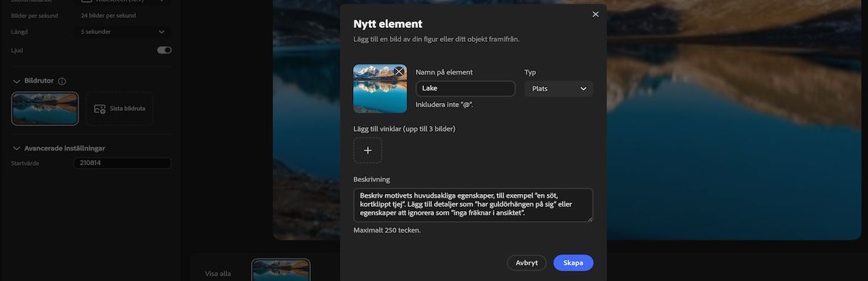Cancel with the Avbryt button

pyautogui.click(x=527, y=263)
